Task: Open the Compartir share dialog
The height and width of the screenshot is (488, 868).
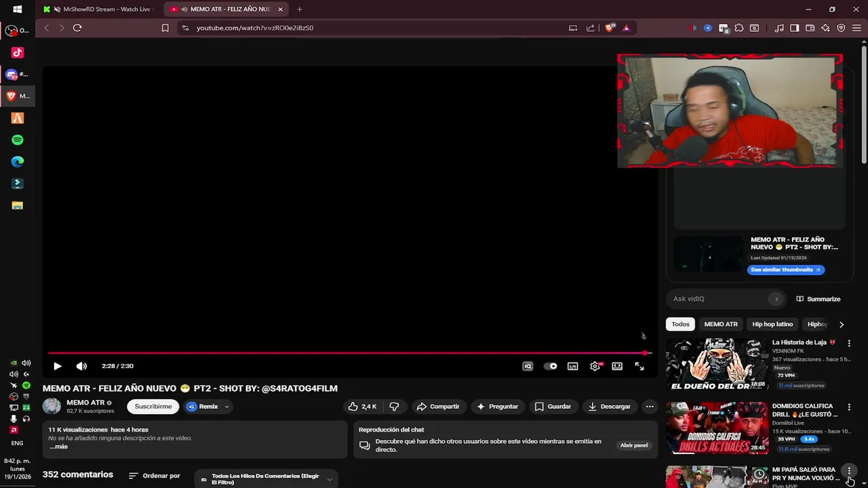Action: [438, 407]
